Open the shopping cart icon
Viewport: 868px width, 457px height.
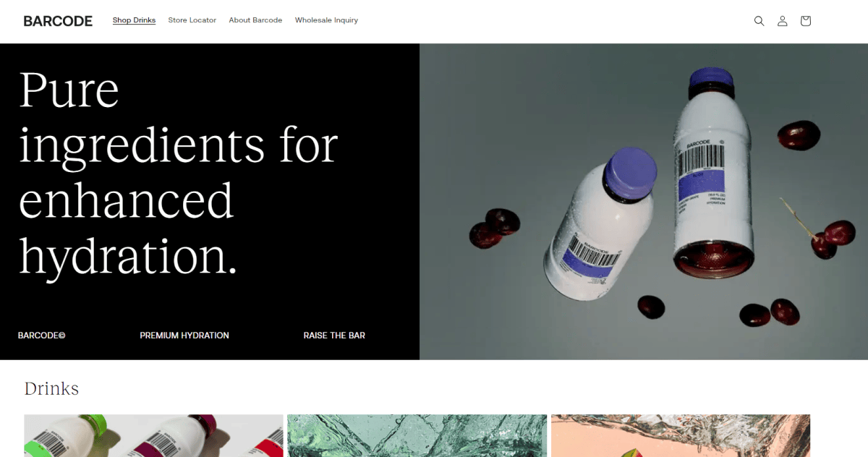(805, 21)
